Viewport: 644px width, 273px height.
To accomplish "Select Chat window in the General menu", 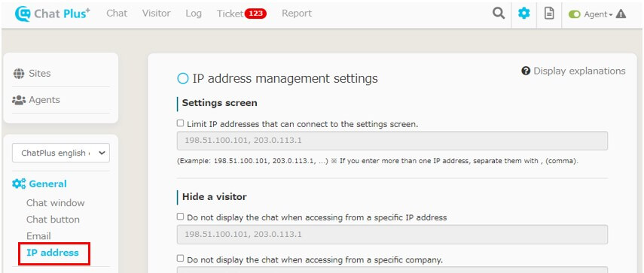I will pos(56,203).
